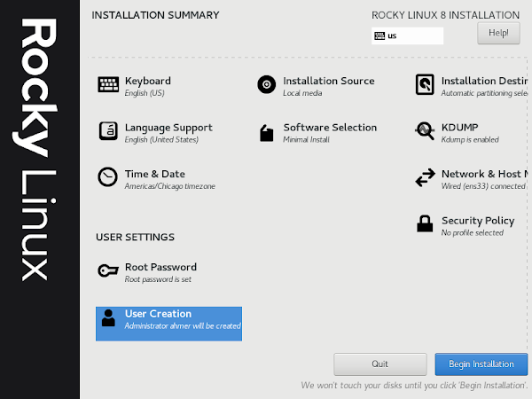The width and height of the screenshot is (532, 399).
Task: Click the User Creation person icon
Action: pyautogui.click(x=108, y=318)
